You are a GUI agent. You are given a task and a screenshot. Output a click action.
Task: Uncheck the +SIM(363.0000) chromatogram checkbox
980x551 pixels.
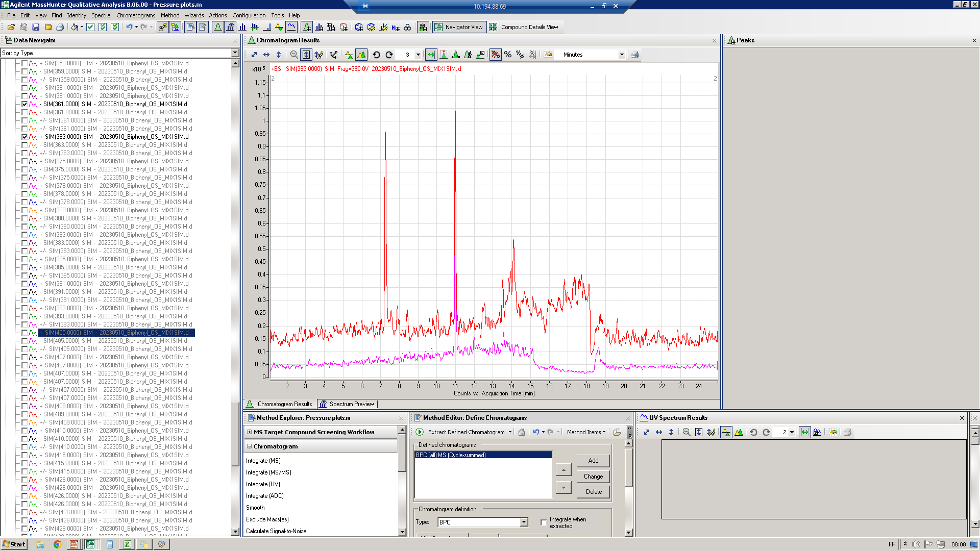(x=24, y=137)
